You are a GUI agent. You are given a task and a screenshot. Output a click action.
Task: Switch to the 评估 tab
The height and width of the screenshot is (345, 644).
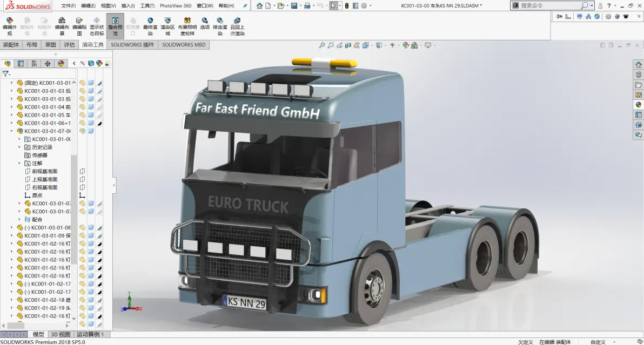point(69,45)
